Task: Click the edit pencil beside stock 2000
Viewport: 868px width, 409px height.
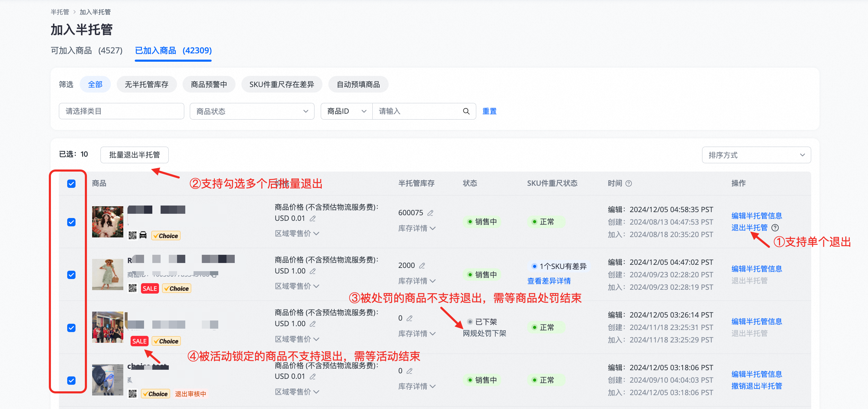Action: 422,266
